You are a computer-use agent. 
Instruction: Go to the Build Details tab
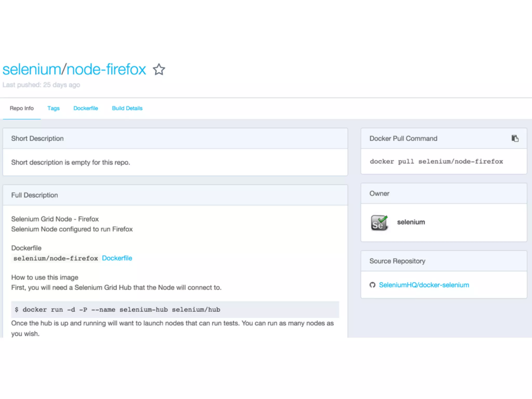127,108
